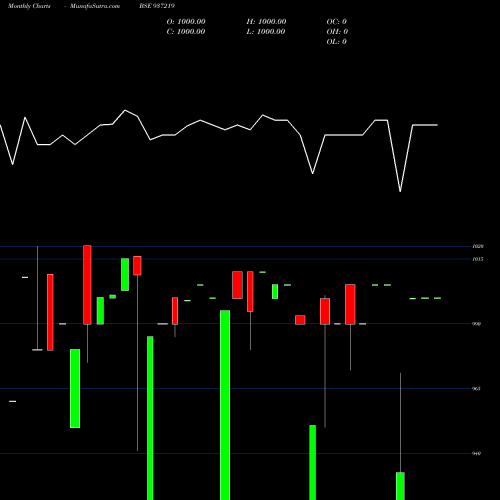Image resolution: width=500 pixels, height=500 pixels.
Task: Click the 'OH: 0' readout
Action: tap(337, 32)
